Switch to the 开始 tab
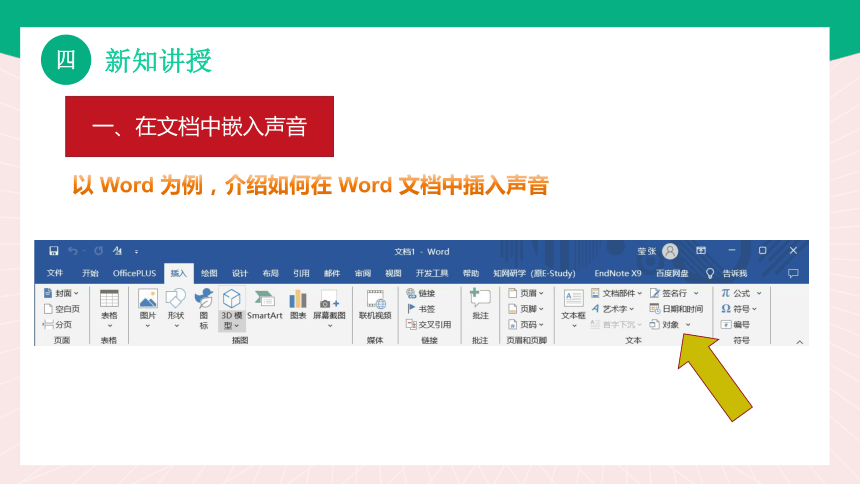Image resolution: width=860 pixels, height=484 pixels. point(90,273)
